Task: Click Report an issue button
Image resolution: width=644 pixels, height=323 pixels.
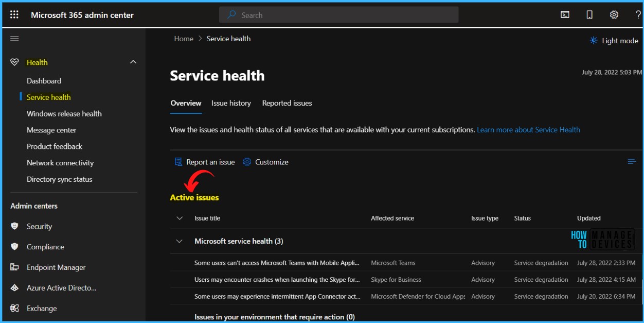Action: [205, 162]
